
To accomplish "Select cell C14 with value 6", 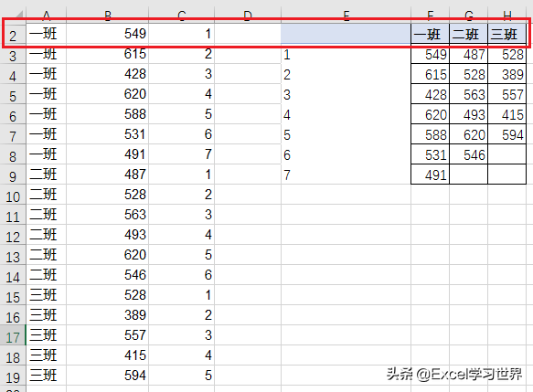I will point(181,275).
